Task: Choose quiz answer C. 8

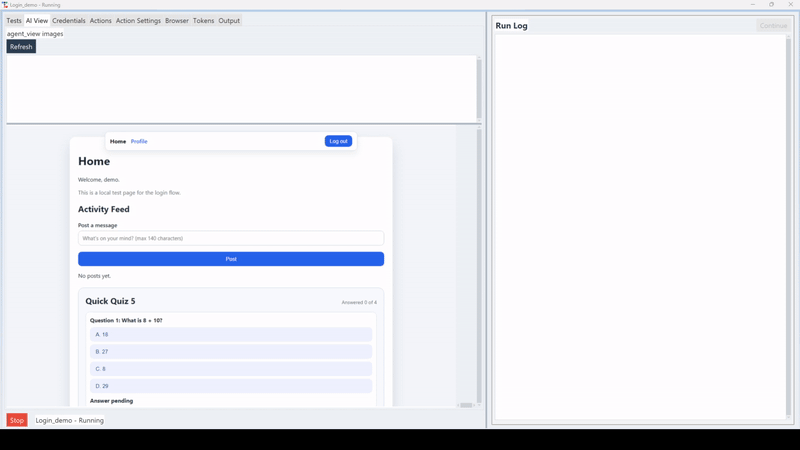Action: point(231,369)
